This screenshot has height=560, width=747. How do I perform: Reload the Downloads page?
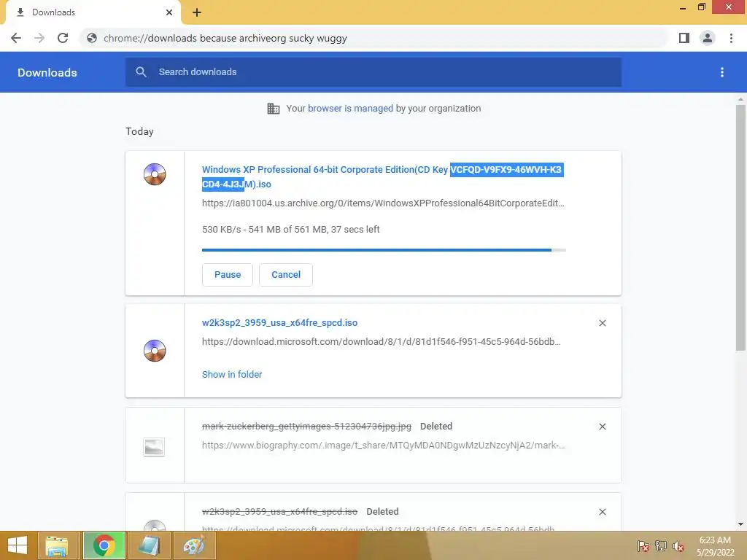tap(63, 38)
